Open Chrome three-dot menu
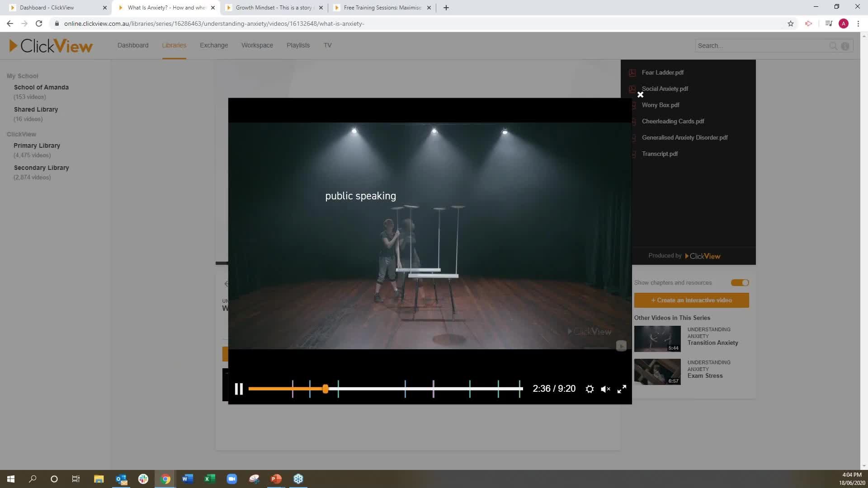Image resolution: width=868 pixels, height=488 pixels. [x=858, y=23]
